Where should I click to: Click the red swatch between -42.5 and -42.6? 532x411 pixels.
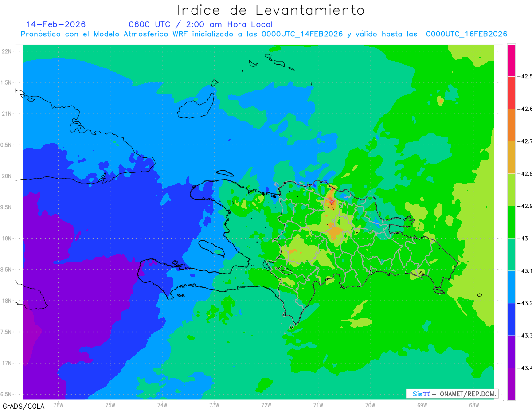(511, 93)
